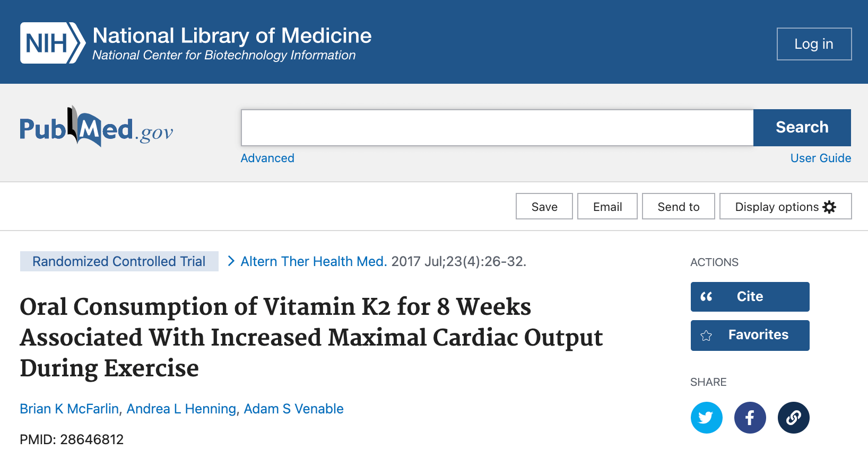Share the article on Facebook
Image resolution: width=868 pixels, height=459 pixels.
pos(750,418)
